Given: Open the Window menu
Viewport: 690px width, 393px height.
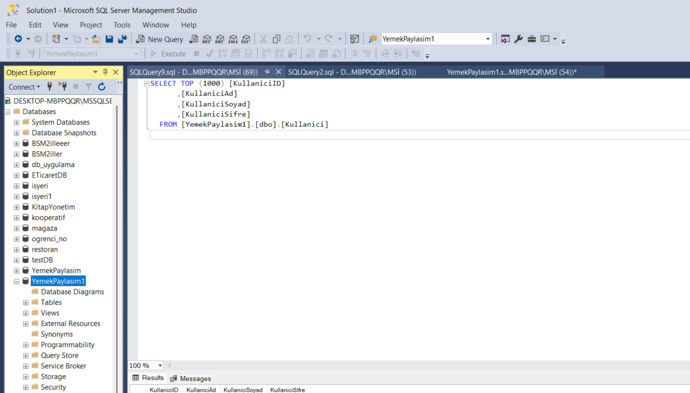Looking at the screenshot, I should (155, 25).
